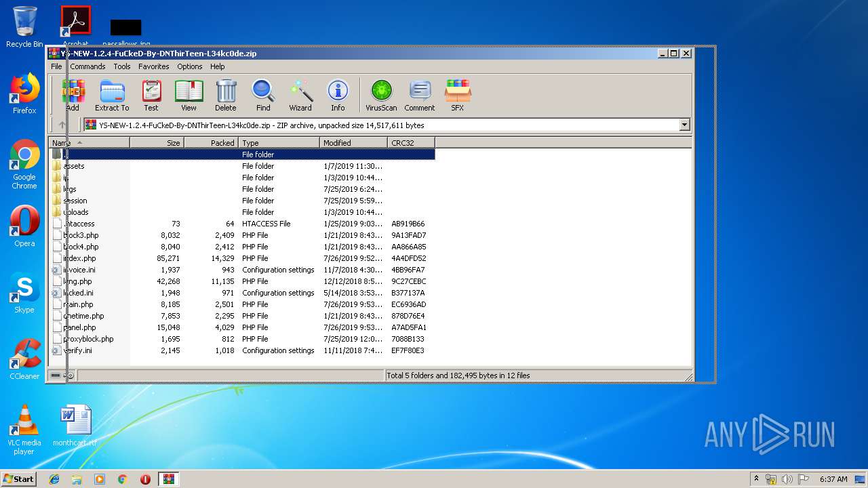This screenshot has width=868, height=488.
Task: Go up one folder level arrow
Action: coord(62,125)
